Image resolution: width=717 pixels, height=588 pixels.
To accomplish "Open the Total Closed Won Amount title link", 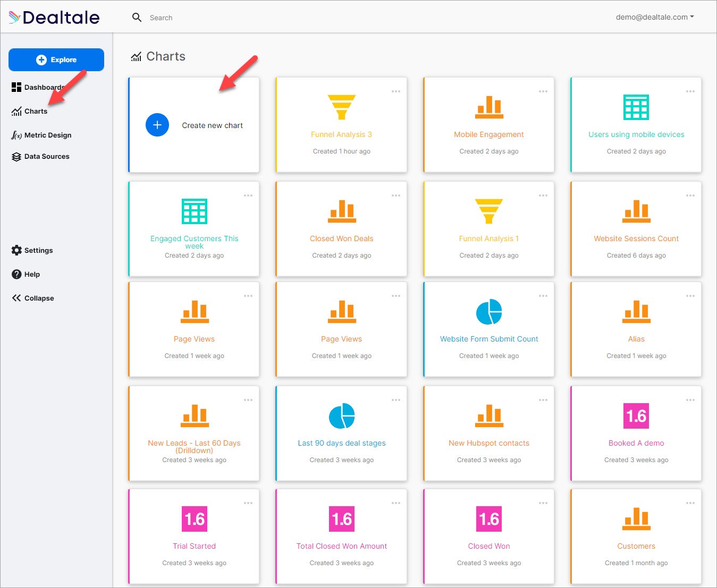I will click(342, 546).
